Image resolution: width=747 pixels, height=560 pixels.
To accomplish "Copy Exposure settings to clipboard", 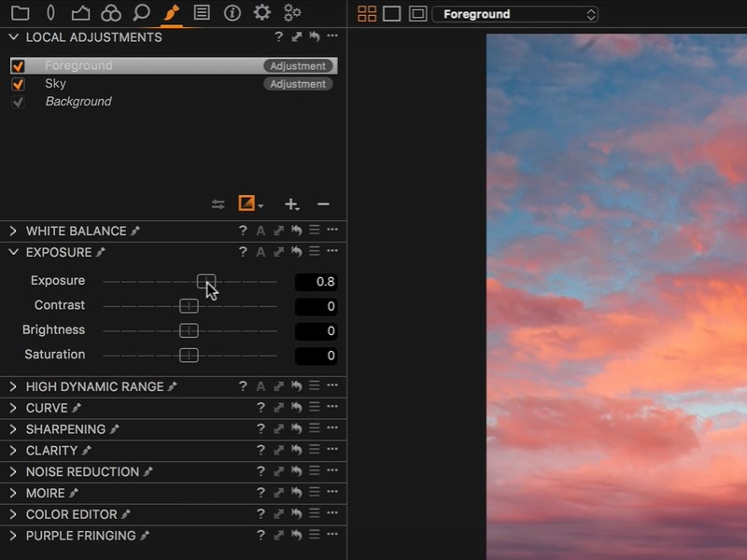I will coord(278,252).
